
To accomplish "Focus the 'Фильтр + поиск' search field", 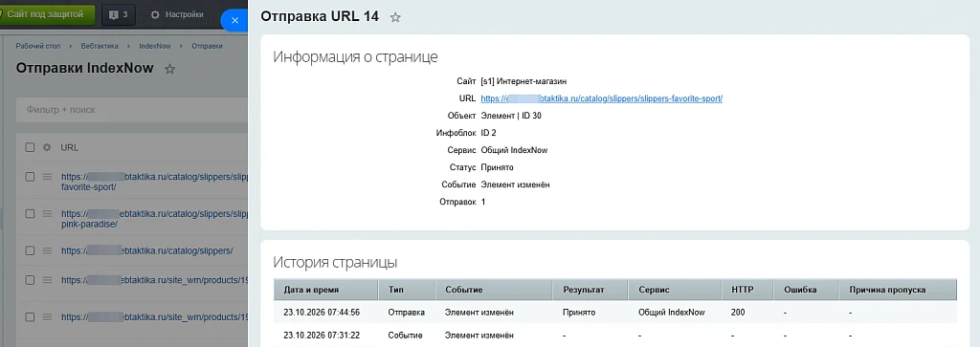I will pyautogui.click(x=132, y=110).
